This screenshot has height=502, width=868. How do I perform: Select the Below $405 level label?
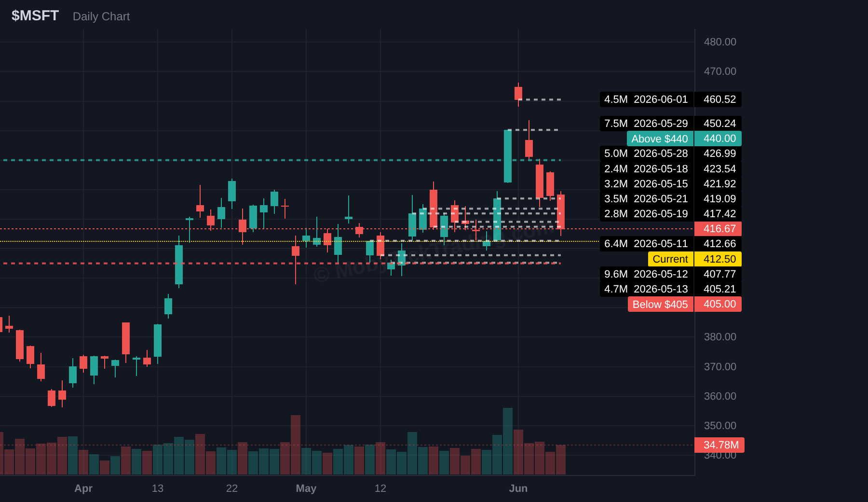pos(660,304)
